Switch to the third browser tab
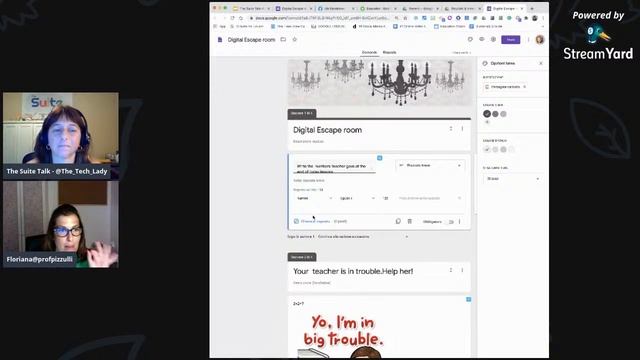 click(336, 8)
